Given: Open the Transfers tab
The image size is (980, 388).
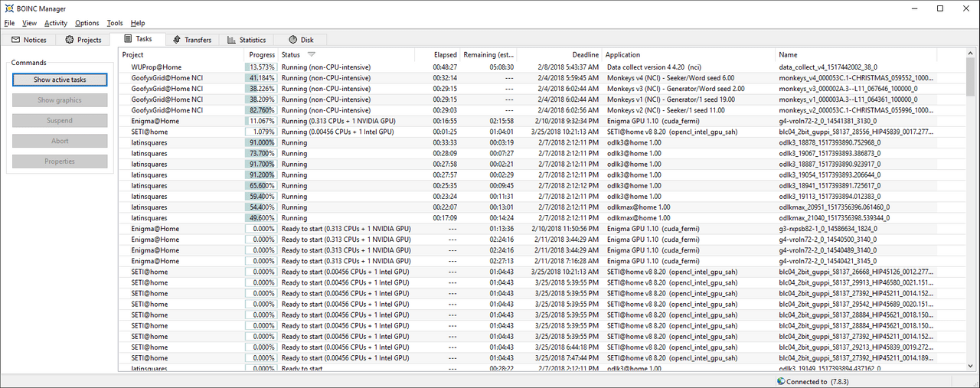Looking at the screenshot, I should (x=192, y=40).
